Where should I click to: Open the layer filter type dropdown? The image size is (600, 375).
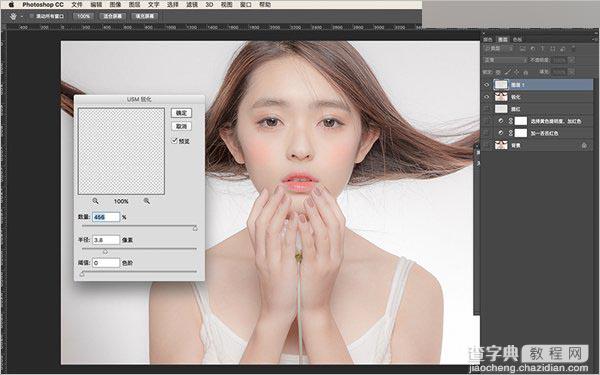coord(499,49)
